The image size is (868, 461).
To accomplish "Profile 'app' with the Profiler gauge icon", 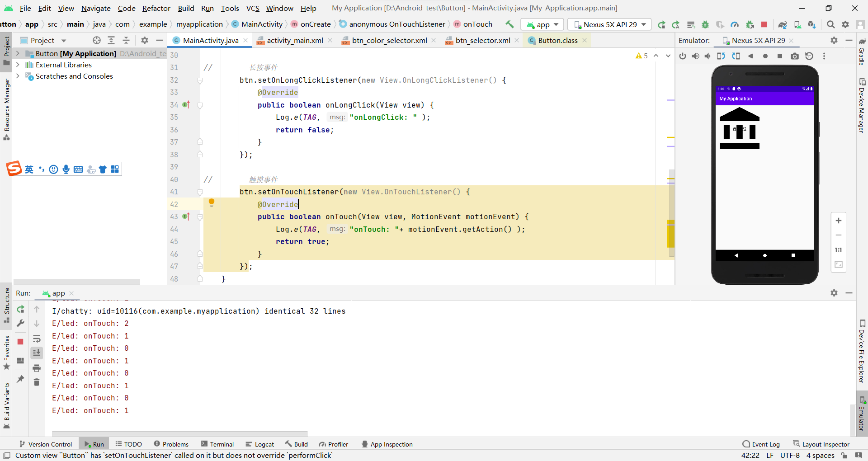I will pyautogui.click(x=735, y=24).
